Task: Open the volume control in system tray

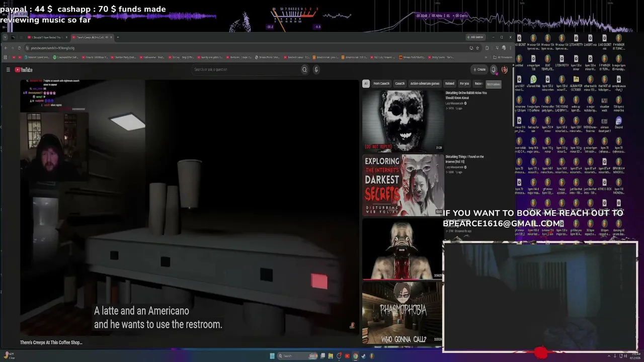Action: (624, 356)
